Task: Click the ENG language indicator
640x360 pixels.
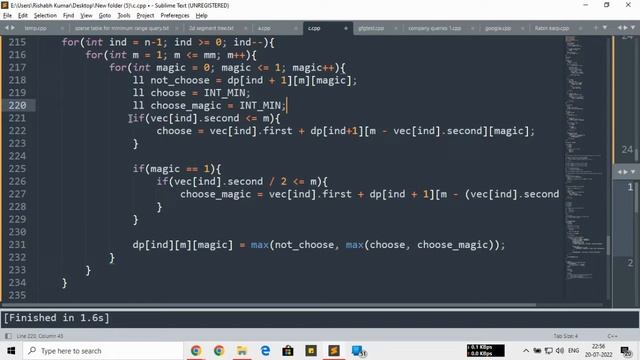Action: (573, 351)
